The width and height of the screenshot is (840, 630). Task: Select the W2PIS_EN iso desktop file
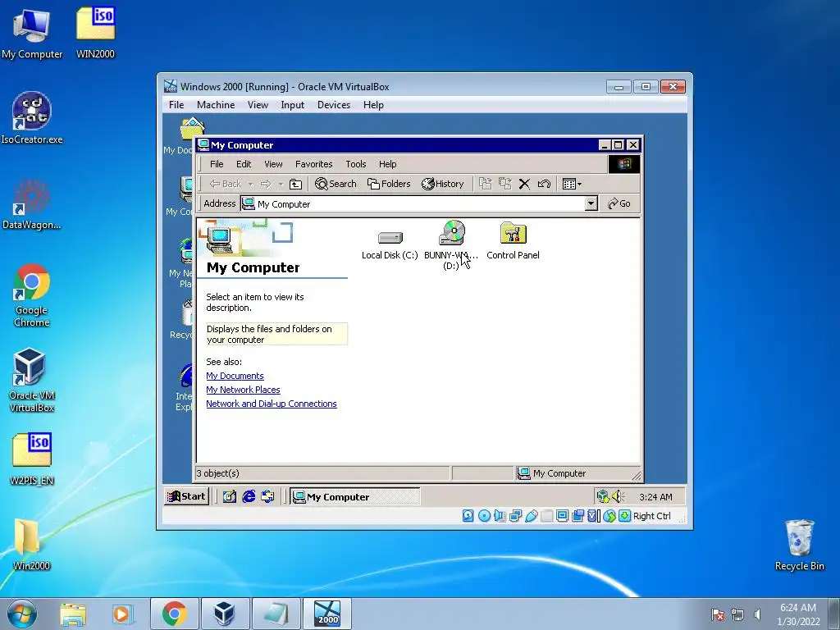pyautogui.click(x=32, y=459)
